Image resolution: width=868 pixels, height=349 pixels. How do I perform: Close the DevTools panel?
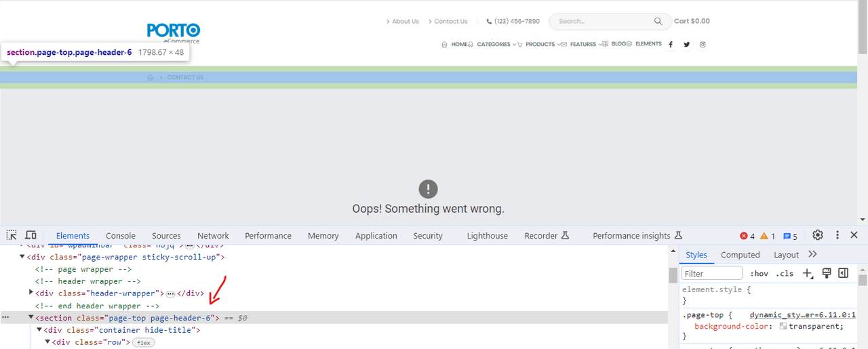point(854,235)
